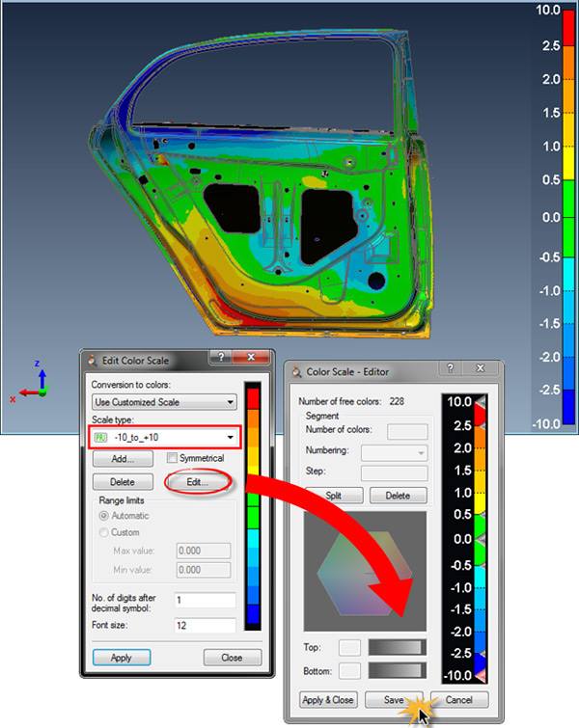This screenshot has width=579, height=728.
Task: Click the -0.5 marker triangle in editor scale
Action: pyautogui.click(x=482, y=565)
